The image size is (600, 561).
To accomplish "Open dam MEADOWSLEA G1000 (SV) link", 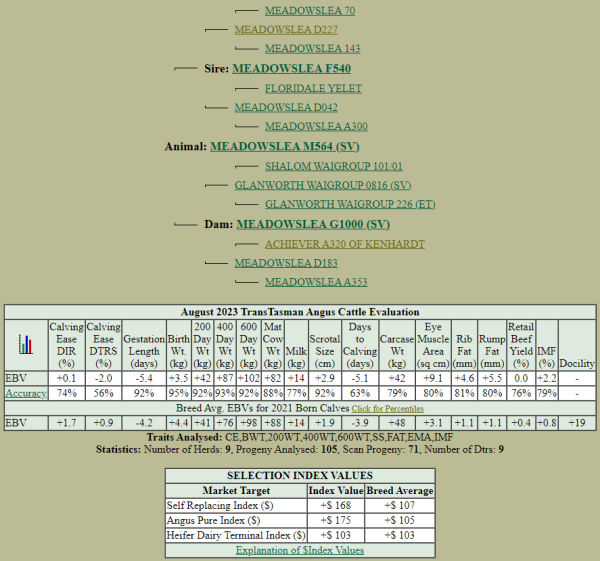I will [313, 224].
